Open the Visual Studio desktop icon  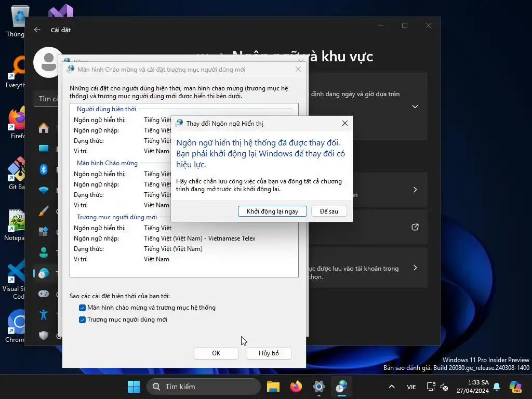point(60,10)
